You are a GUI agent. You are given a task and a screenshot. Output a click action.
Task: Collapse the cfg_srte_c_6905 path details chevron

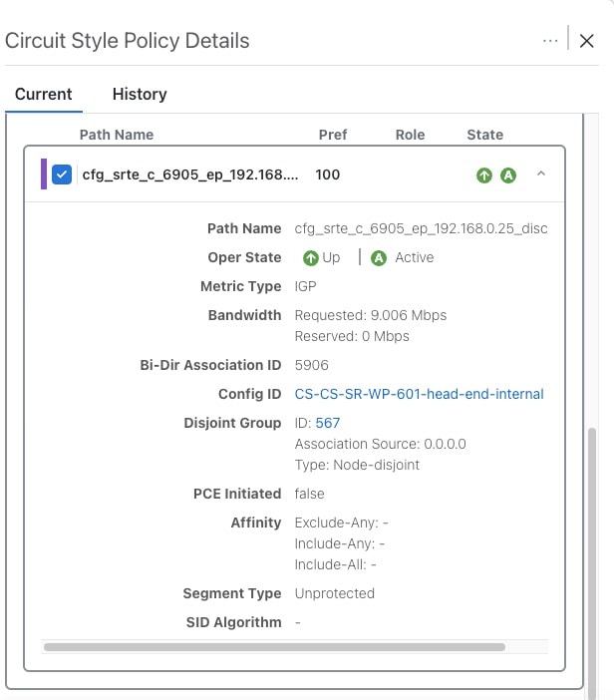pos(541,174)
